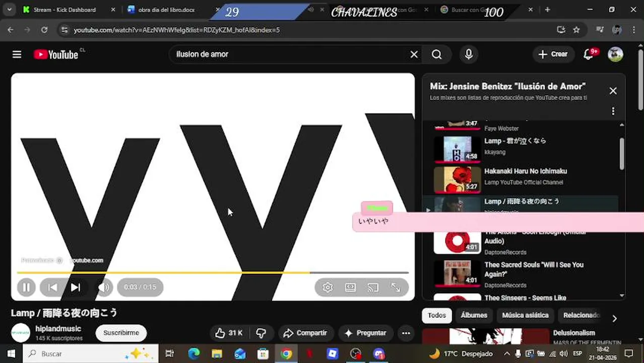The width and height of the screenshot is (644, 363).
Task: Click the search magnifier button
Action: [x=437, y=54]
